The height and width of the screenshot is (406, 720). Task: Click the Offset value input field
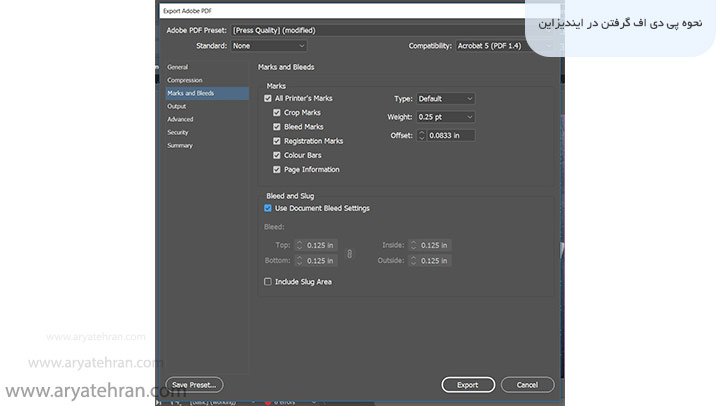pyautogui.click(x=450, y=135)
